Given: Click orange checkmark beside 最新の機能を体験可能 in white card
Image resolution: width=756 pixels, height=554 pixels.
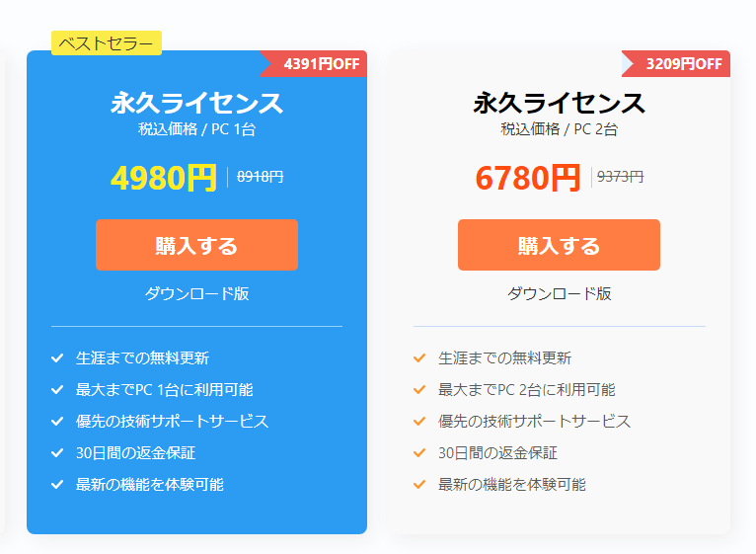Looking at the screenshot, I should 419,485.
